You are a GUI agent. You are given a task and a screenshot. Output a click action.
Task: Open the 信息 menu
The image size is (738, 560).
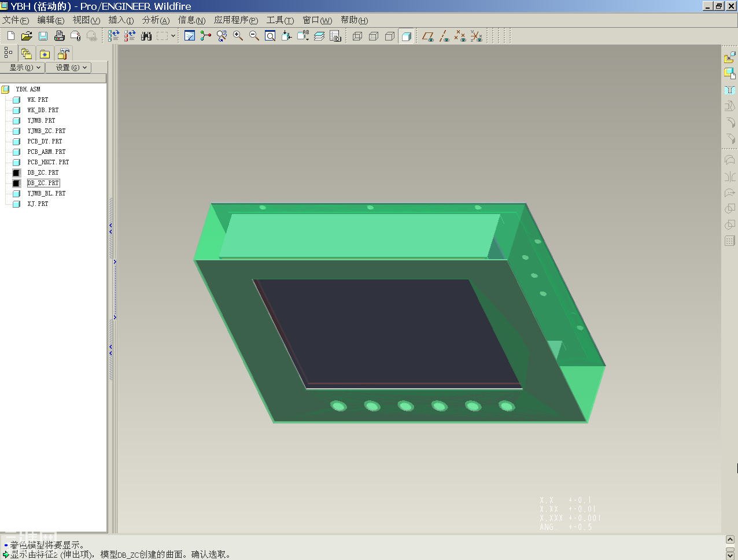pos(191,20)
